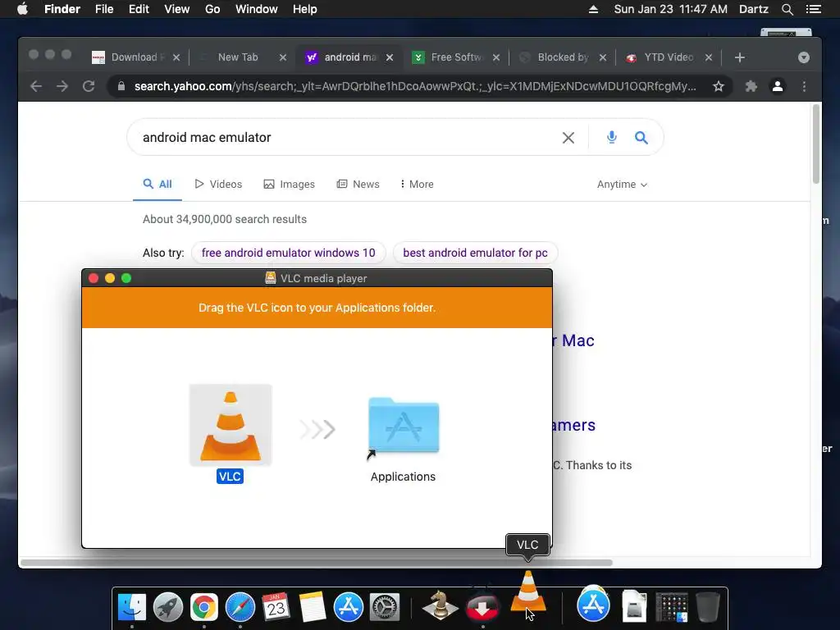Close the YTD Video tab
Screen dimensions: 840x630
[x=708, y=57]
